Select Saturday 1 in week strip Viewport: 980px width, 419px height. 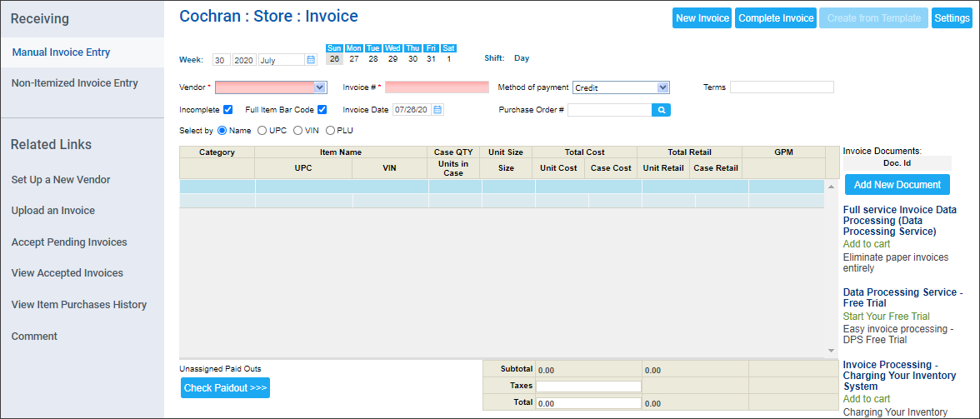[x=448, y=58]
